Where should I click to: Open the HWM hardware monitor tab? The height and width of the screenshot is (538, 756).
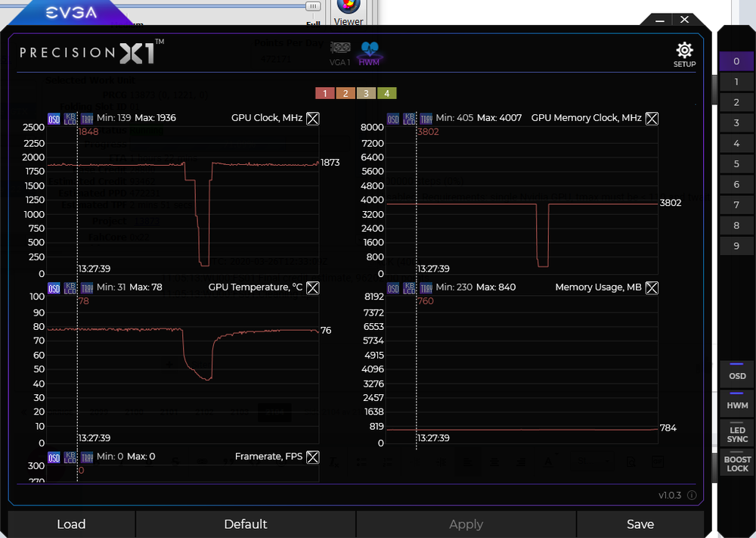tap(370, 54)
